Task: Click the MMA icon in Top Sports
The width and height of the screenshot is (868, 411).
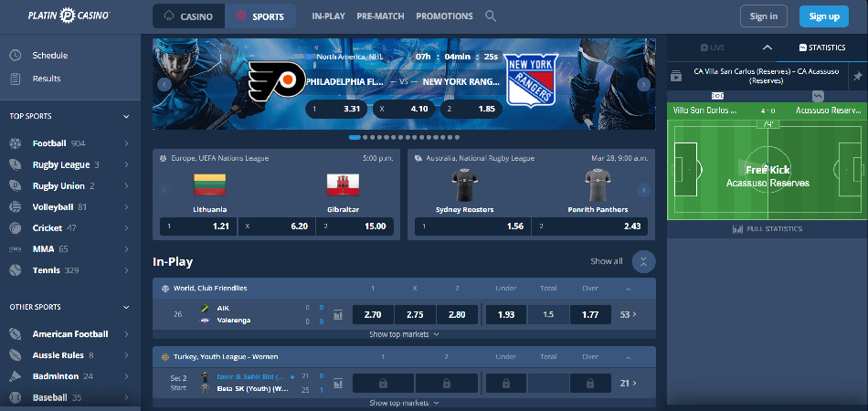Action: [16, 248]
